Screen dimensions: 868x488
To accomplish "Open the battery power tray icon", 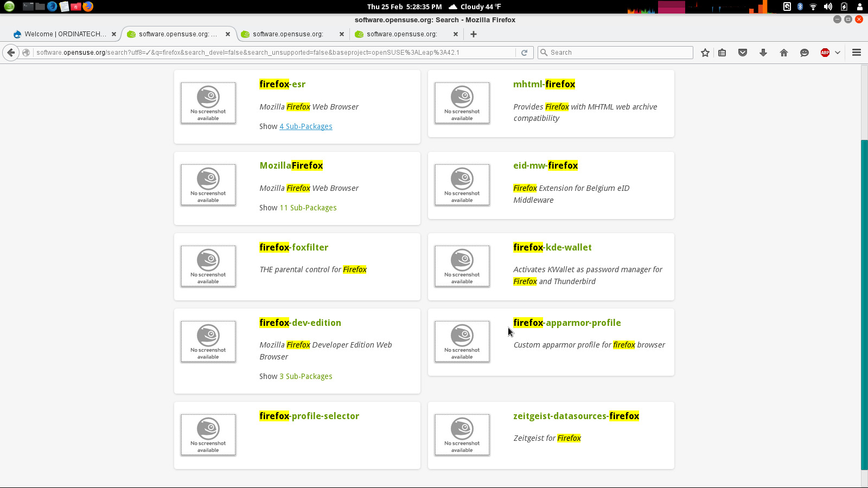I will coord(844,7).
